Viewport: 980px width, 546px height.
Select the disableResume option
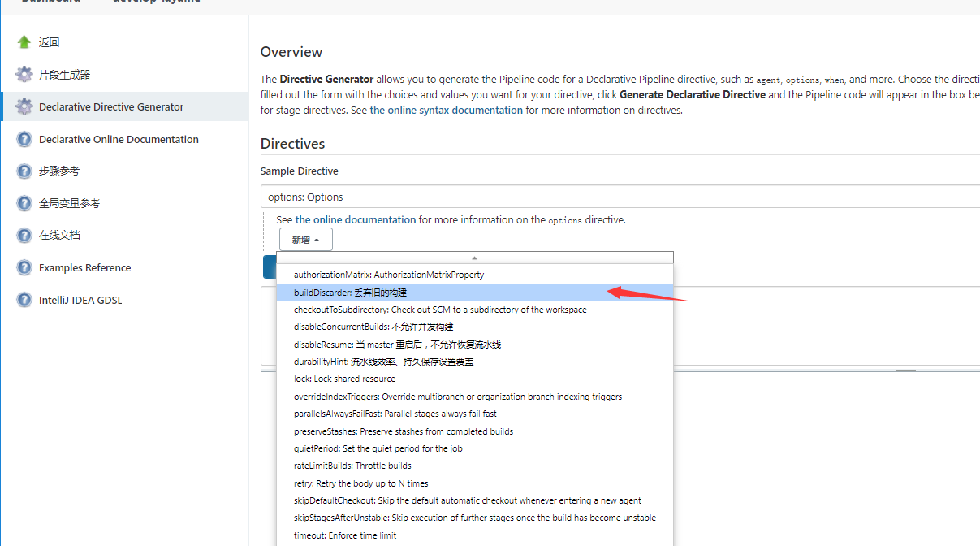pyautogui.click(x=475, y=344)
